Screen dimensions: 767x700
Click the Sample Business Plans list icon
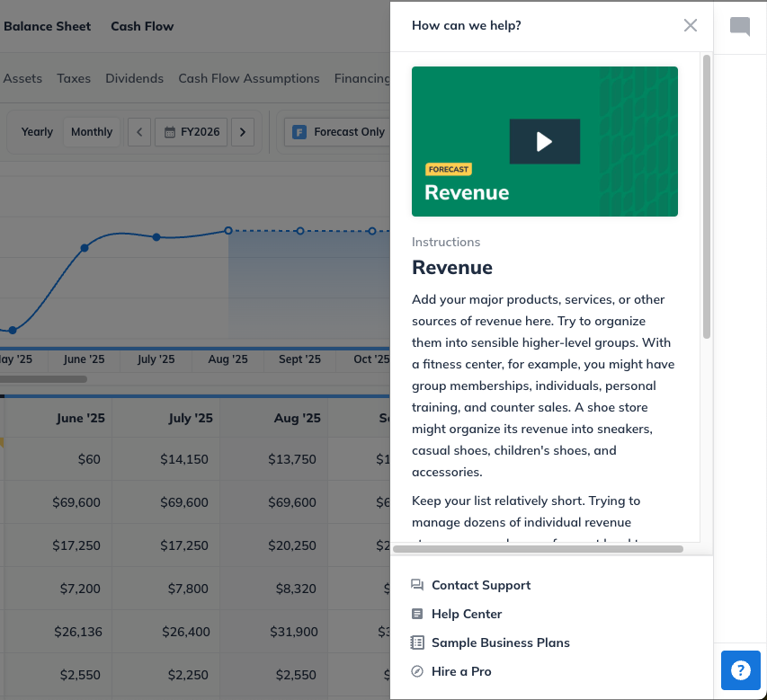(x=416, y=642)
